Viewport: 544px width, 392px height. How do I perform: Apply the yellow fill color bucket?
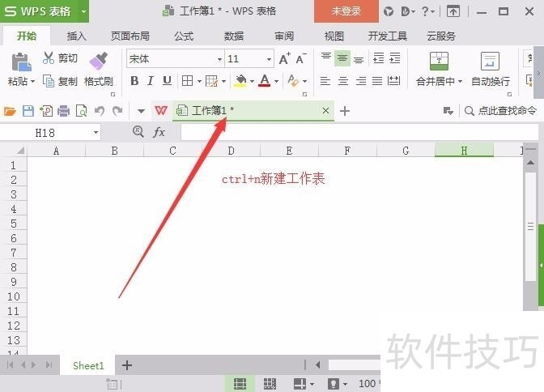[240, 81]
